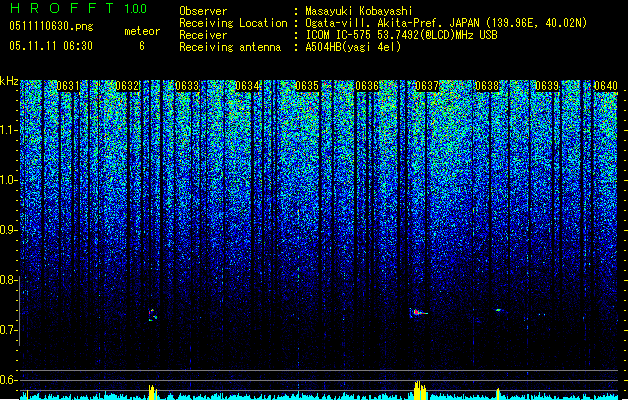Image resolution: width=629 pixels, height=400 pixels.
Task: Click receiver text ICOM IC-575 53.7492 MHz USB
Action: click(402, 35)
